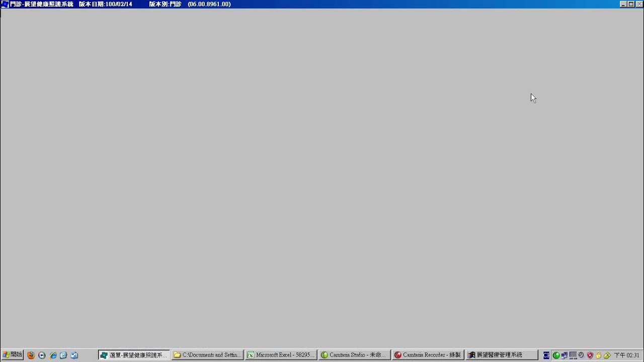Click the fourth quick launch refresh-style icon
The width and height of the screenshot is (644, 362).
(63, 355)
